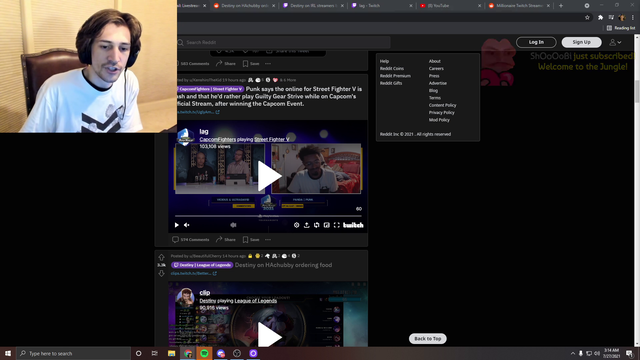Switch to Millionaire Twitch Streamer tab
640x360 pixels.
519,6
